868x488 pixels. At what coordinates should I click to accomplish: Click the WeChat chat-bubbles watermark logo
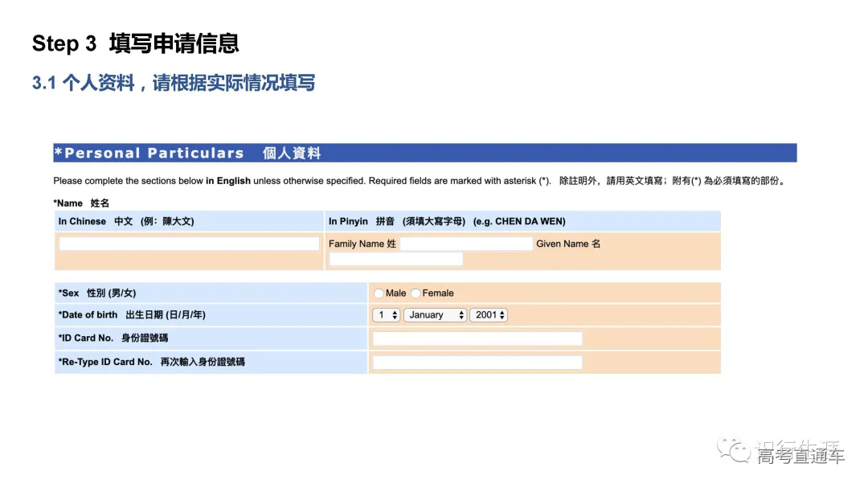[x=732, y=448]
